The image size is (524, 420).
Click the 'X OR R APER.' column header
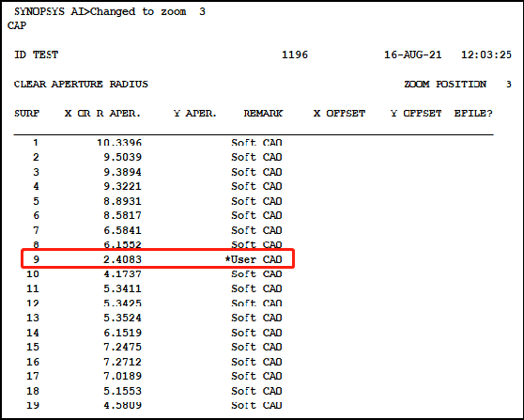click(102, 114)
